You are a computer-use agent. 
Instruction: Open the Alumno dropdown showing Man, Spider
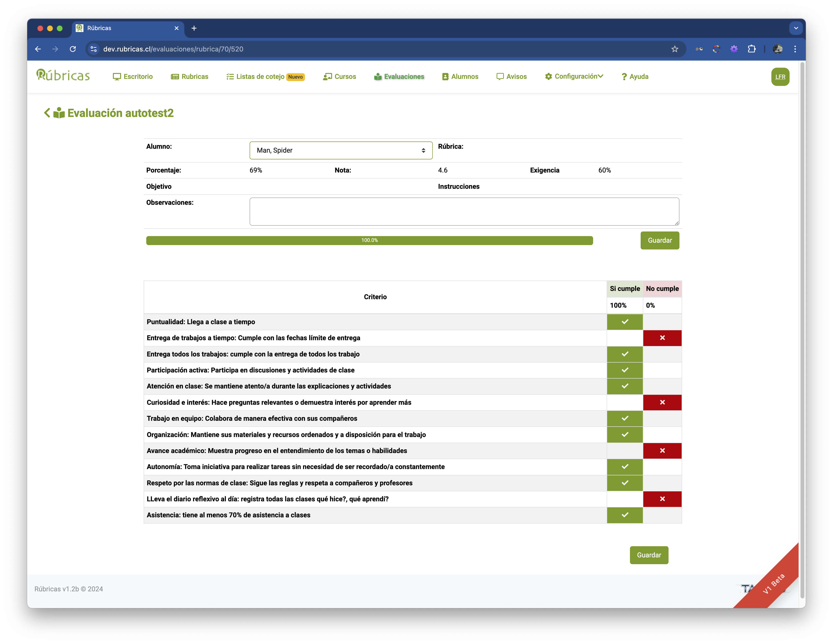pyautogui.click(x=341, y=150)
